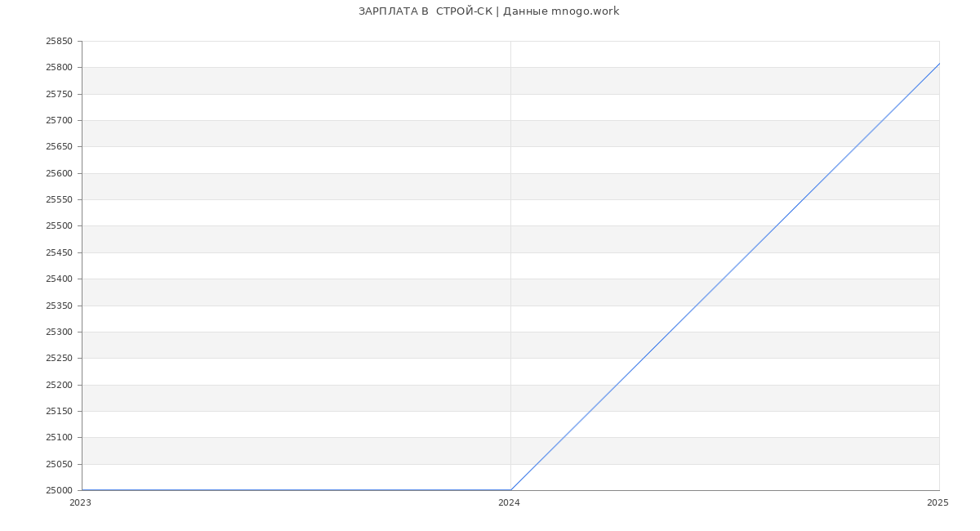Select the 25100 y-axis value
This screenshot has height=531, width=980.
click(59, 438)
